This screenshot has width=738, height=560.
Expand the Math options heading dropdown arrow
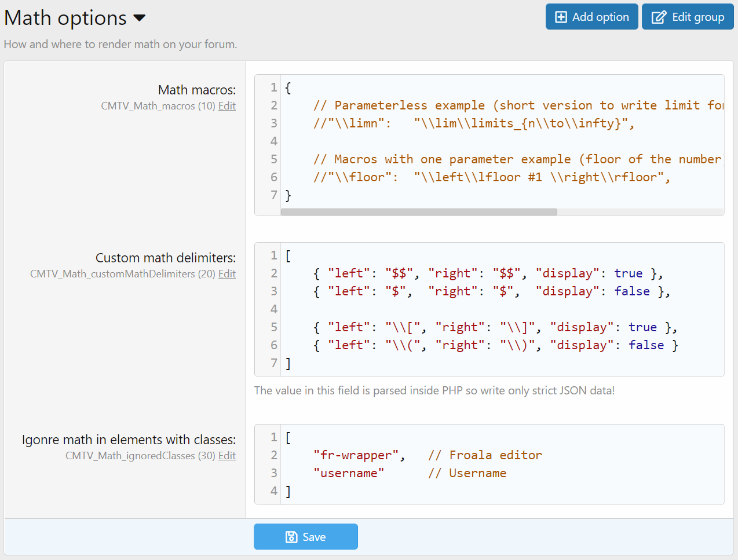click(140, 18)
